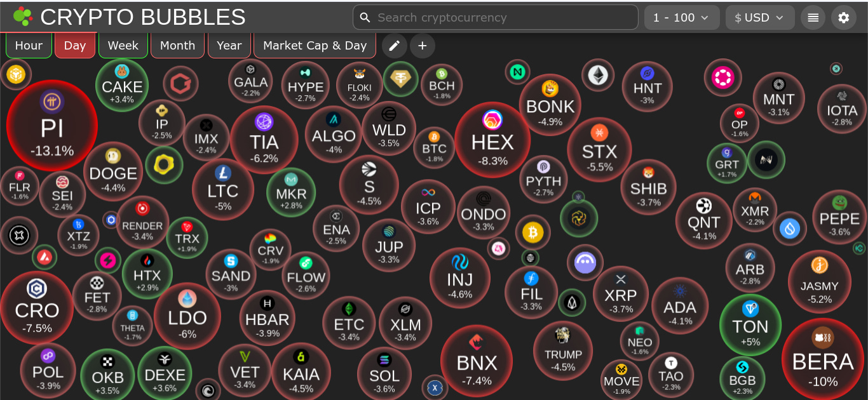Click the CRYPTO BUBBLES title
Viewport: 868px width, 400px height.
click(x=143, y=17)
